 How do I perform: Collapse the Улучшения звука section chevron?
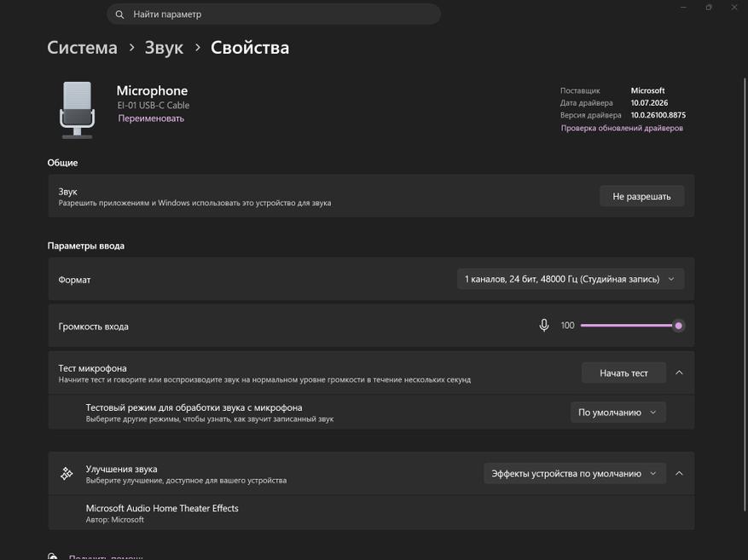pyautogui.click(x=679, y=474)
